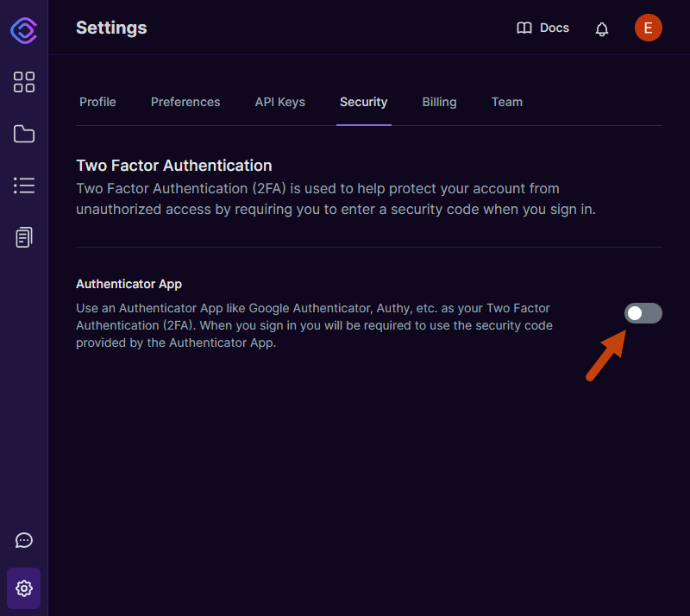Image resolution: width=690 pixels, height=616 pixels.
Task: Open the documents pages sidebar icon
Action: pyautogui.click(x=24, y=237)
